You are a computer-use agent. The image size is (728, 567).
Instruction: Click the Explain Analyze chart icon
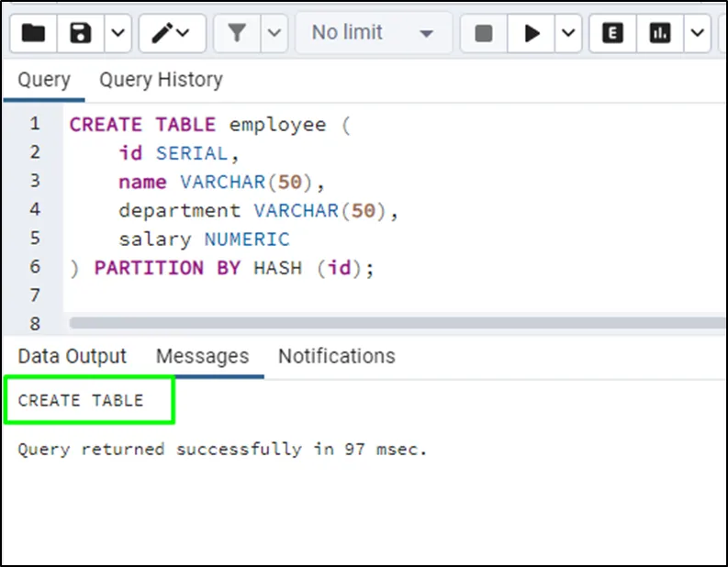(660, 34)
